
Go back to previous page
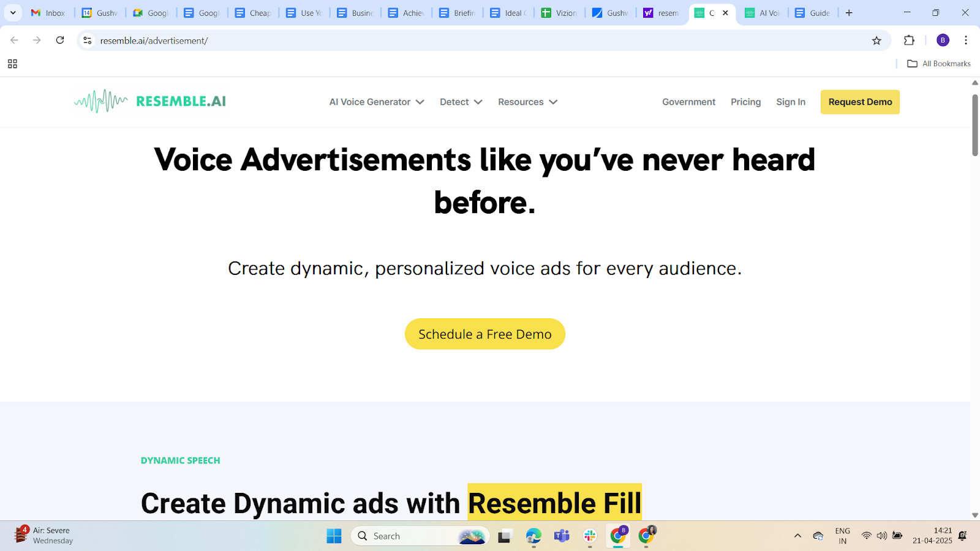click(x=14, y=40)
